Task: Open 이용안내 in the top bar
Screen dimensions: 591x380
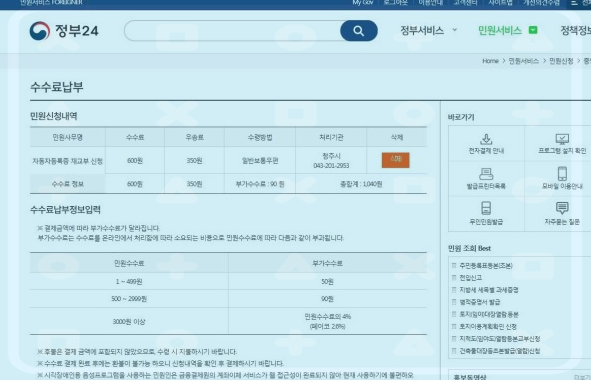Action: [x=430, y=2]
